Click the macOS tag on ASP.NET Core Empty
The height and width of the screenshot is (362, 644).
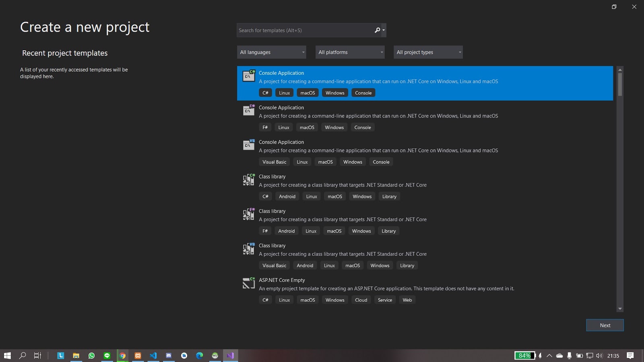click(x=308, y=300)
